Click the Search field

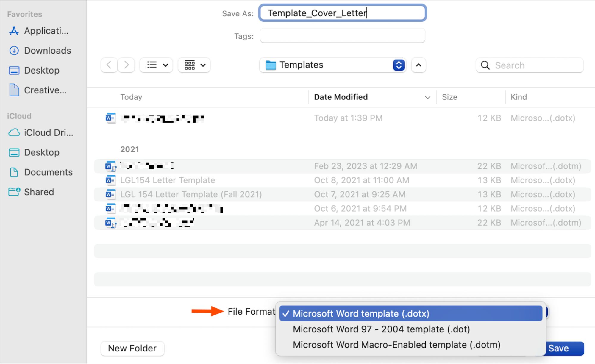[530, 65]
